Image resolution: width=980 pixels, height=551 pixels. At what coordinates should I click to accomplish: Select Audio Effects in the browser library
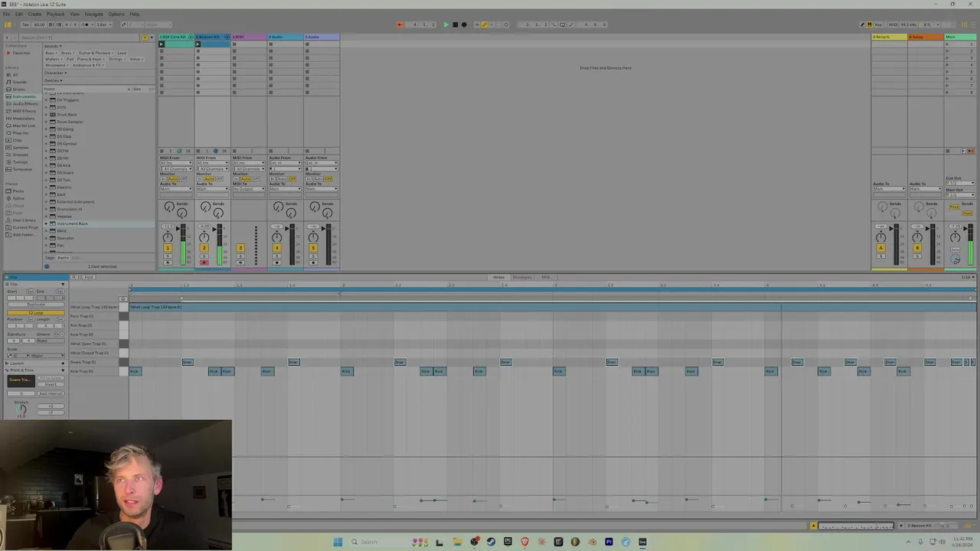coord(24,104)
